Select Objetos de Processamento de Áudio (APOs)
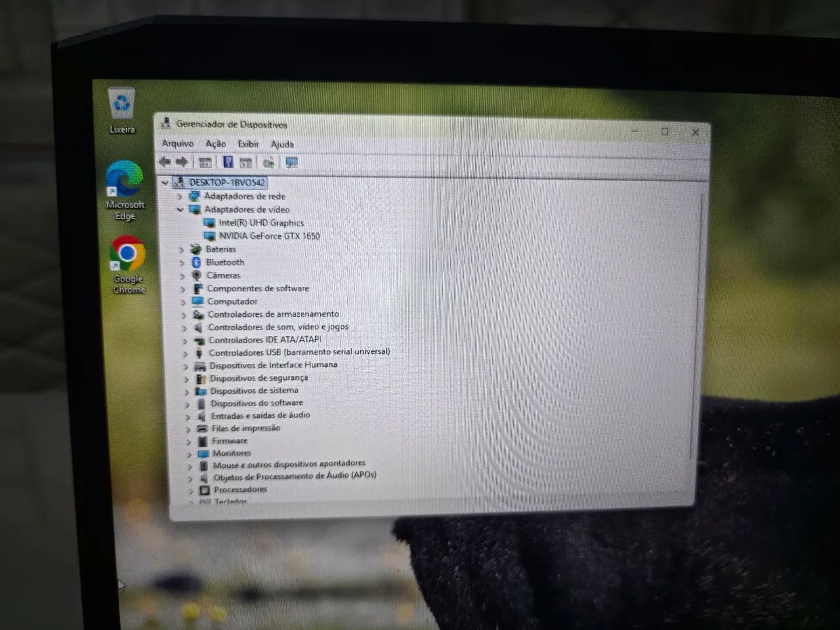This screenshot has height=630, width=840. [295, 476]
